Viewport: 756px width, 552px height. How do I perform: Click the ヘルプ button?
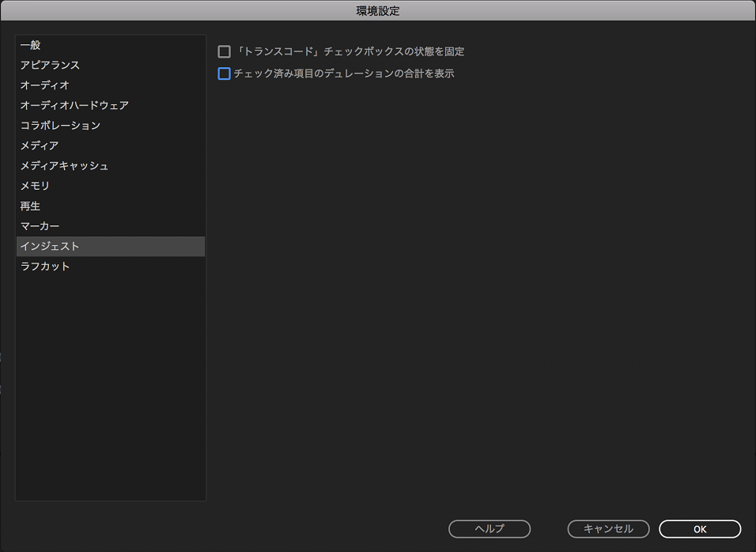(489, 528)
